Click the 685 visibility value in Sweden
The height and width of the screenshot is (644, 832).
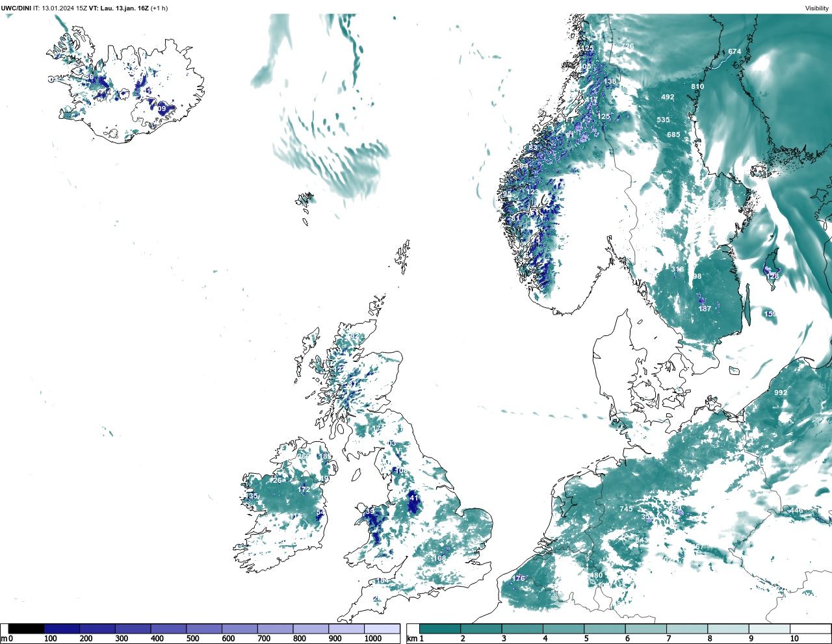[x=673, y=135]
